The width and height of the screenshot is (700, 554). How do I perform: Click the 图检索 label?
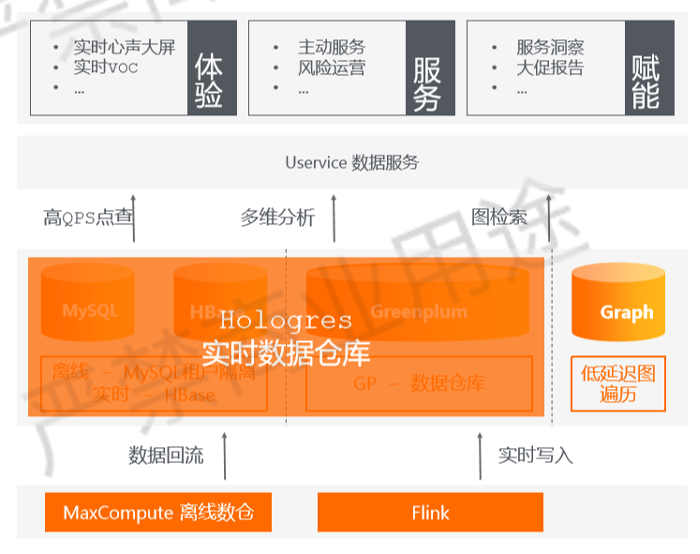499,217
